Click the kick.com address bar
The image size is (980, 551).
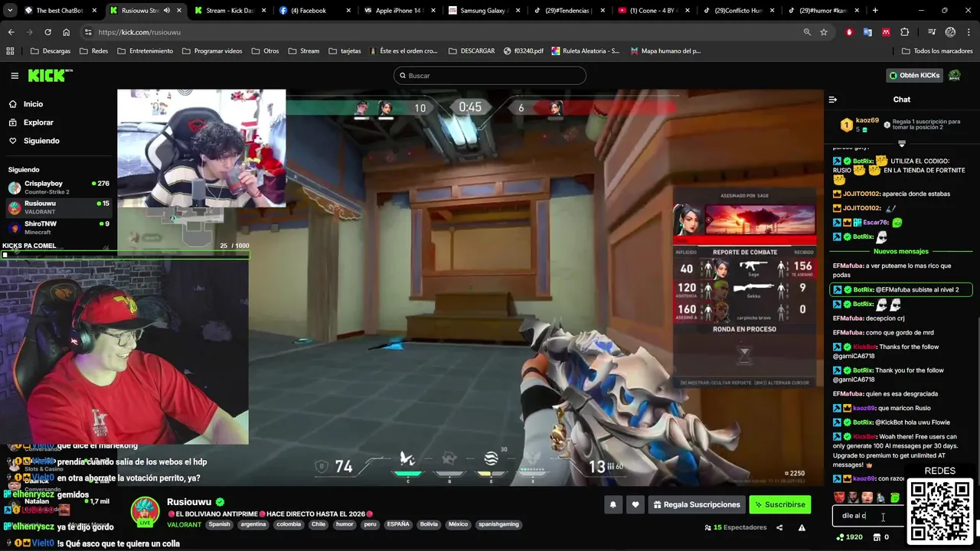[x=444, y=32]
